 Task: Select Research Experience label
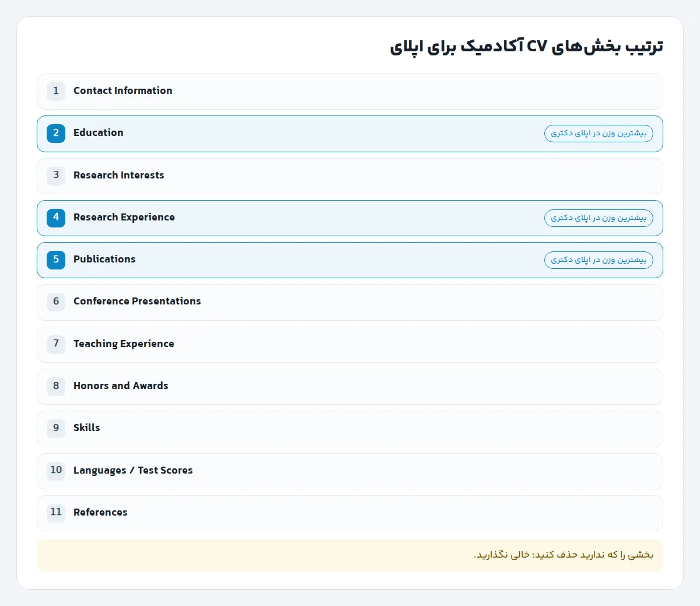click(x=124, y=217)
